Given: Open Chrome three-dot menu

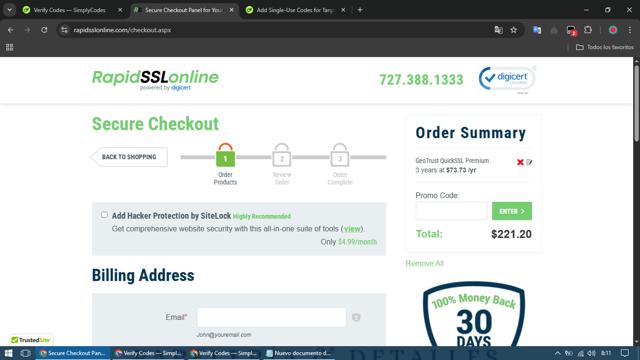Looking at the screenshot, I should point(630,30).
